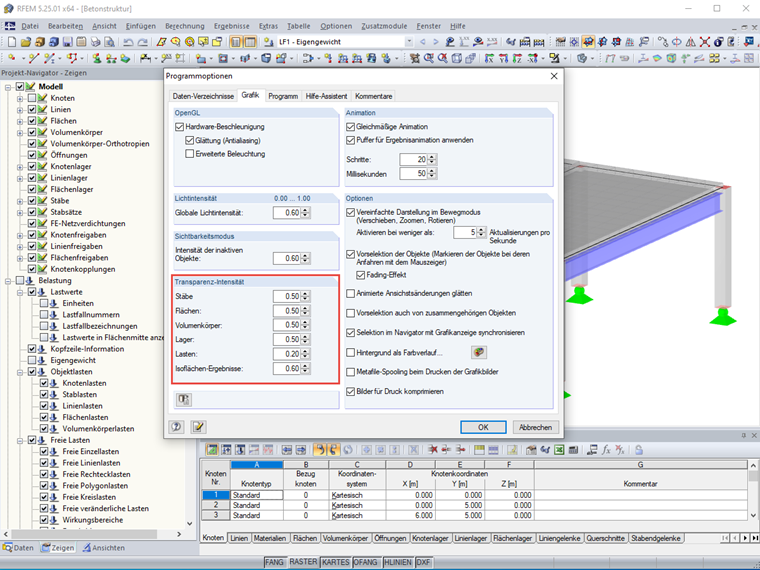Enable Hintergrund als Farbverlauf checkbox
Viewport: 760px width, 570px height.
350,353
